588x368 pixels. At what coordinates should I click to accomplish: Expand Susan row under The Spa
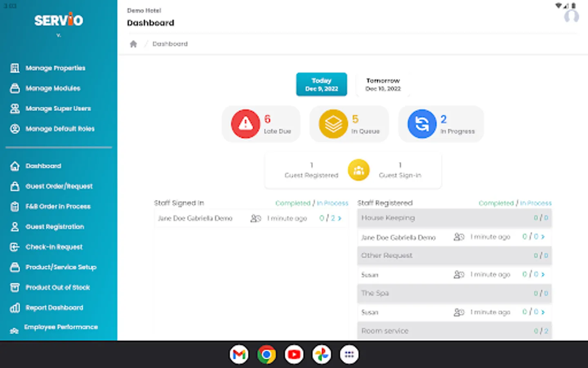click(543, 312)
